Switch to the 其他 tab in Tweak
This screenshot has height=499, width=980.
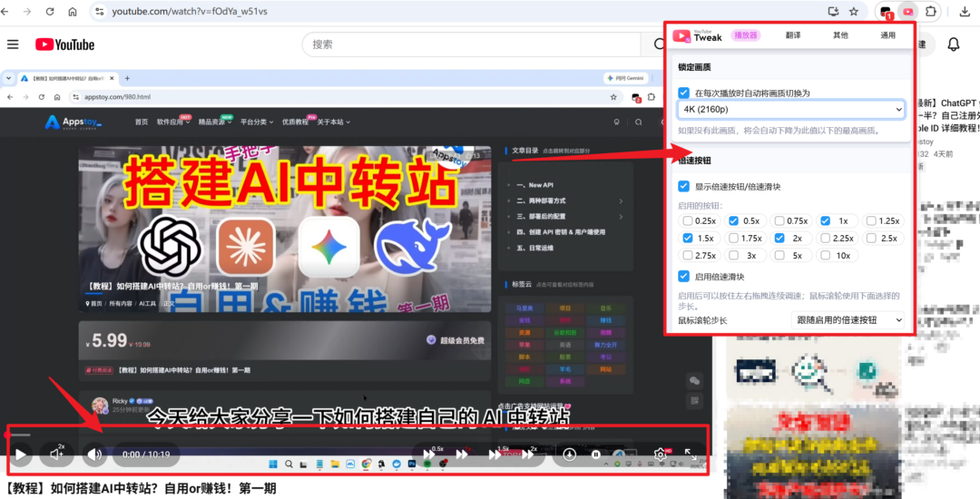840,35
